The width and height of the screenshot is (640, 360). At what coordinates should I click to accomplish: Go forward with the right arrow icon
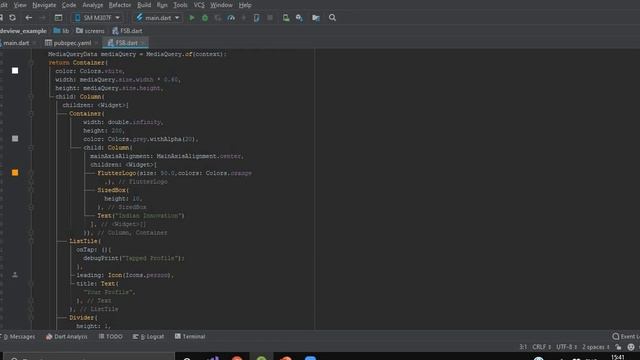pos(42,18)
